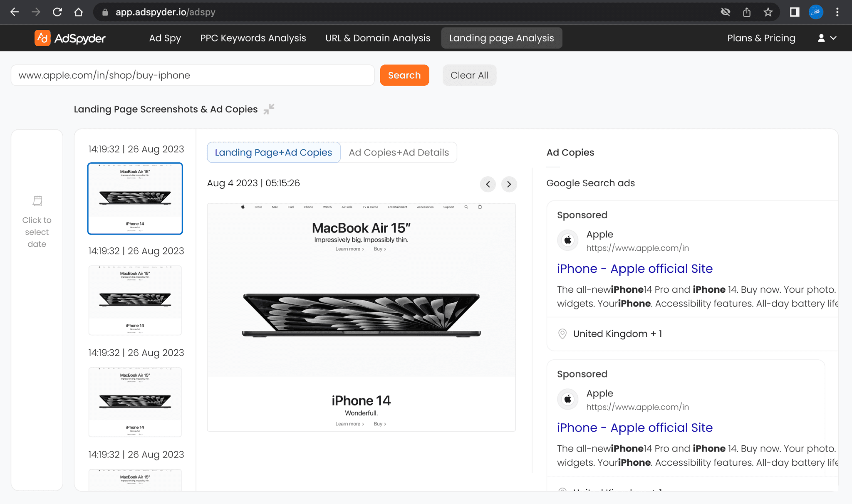
Task: Click the calendar icon to select date
Action: [x=37, y=201]
